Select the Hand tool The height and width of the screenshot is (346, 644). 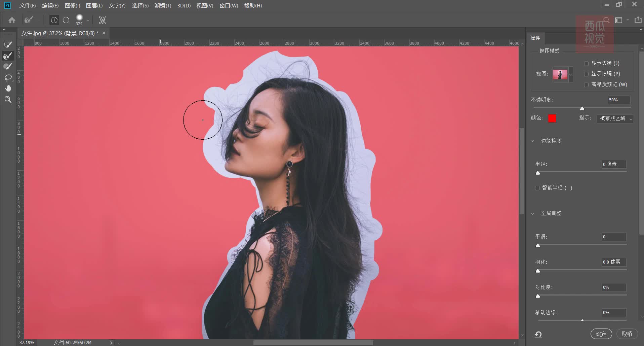pyautogui.click(x=8, y=89)
